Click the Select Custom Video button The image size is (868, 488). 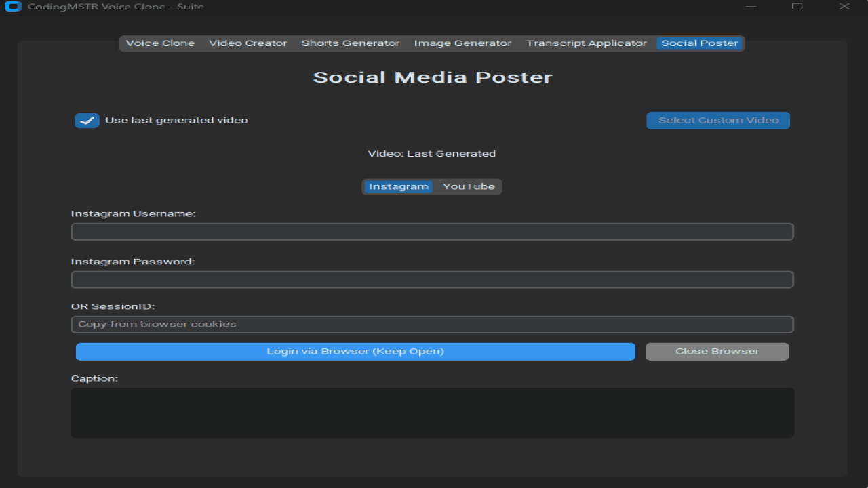coord(718,121)
